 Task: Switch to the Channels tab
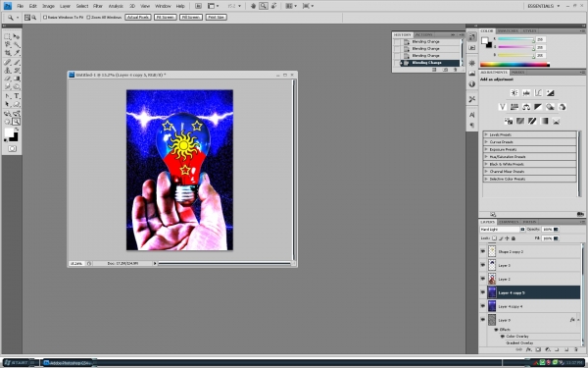click(x=509, y=222)
